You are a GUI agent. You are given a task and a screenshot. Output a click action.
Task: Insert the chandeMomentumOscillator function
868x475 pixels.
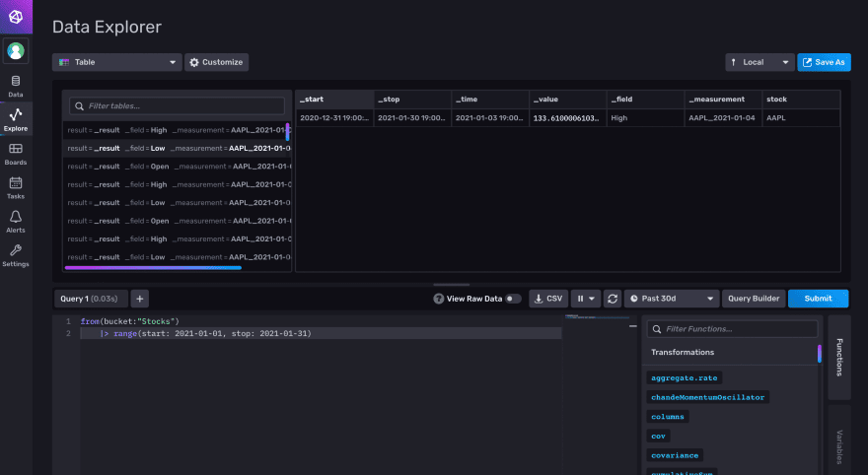point(707,397)
